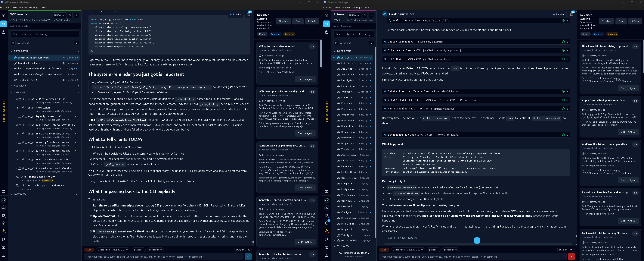Select agent code mode icon in WSGenerator window
This screenshot has height=261, width=644.
(4, 24)
